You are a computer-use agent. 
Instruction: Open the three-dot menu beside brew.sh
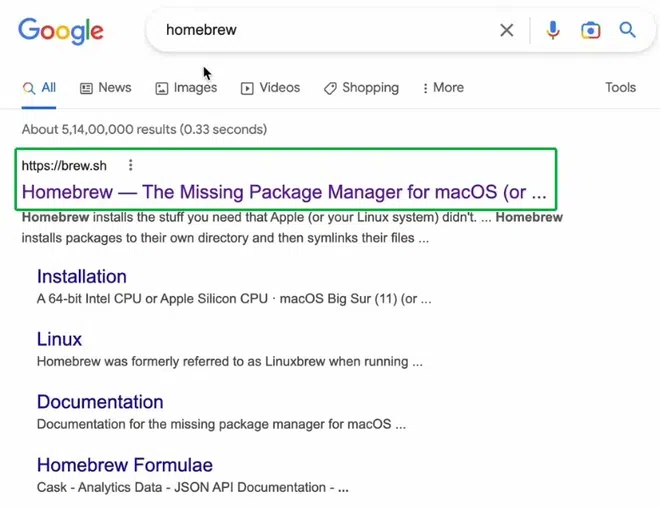(130, 166)
